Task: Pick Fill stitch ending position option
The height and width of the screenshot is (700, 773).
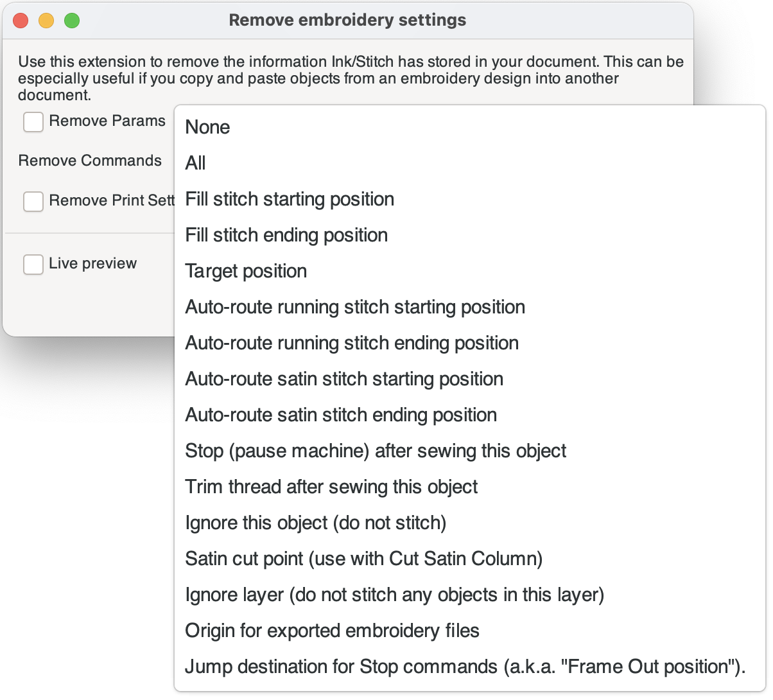Action: (x=470, y=235)
